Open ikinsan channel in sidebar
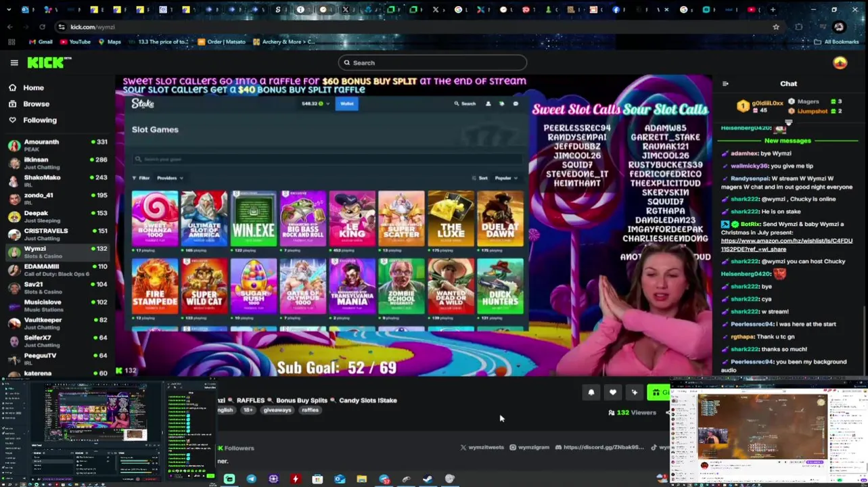This screenshot has width=868, height=487. 58,163
